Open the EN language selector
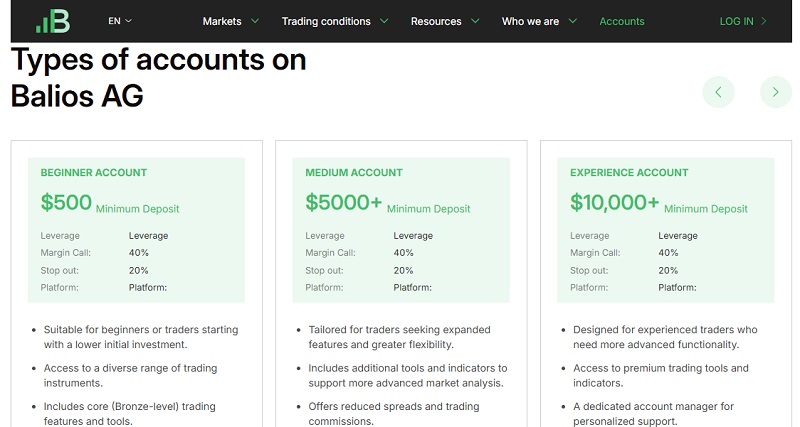This screenshot has width=800, height=427. (x=120, y=21)
